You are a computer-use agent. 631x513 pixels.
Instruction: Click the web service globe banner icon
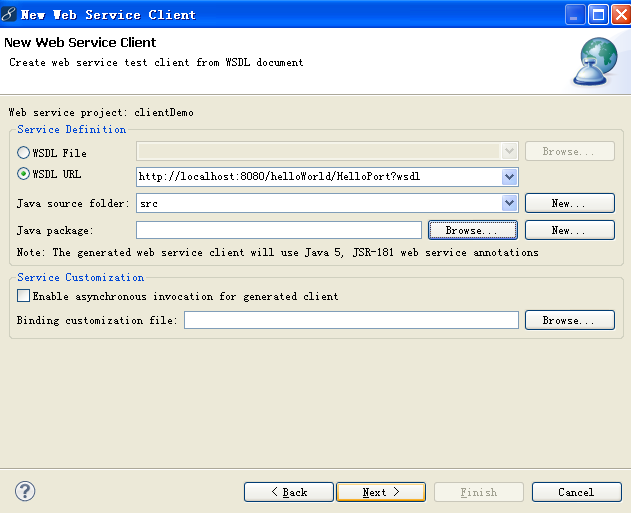point(593,62)
